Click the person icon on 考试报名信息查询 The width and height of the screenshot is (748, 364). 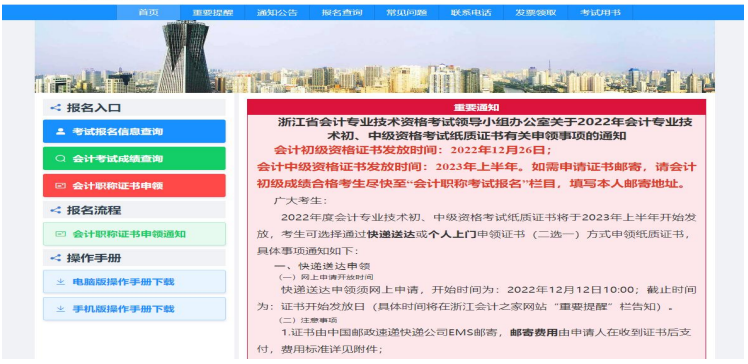point(61,131)
